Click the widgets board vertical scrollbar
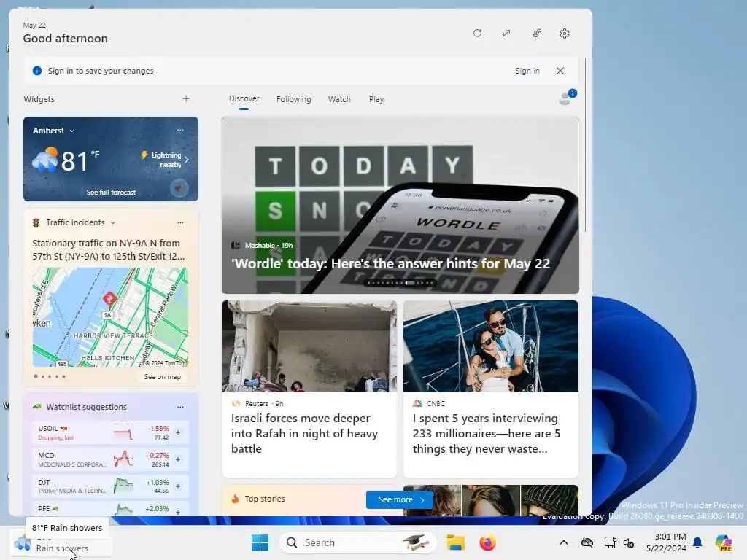 pos(585,145)
